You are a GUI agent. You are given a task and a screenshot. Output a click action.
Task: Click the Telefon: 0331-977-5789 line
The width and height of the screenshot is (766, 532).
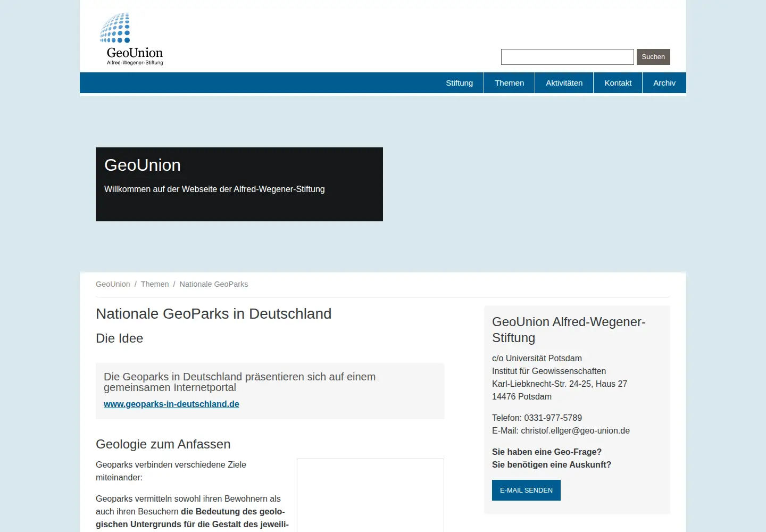(x=537, y=418)
